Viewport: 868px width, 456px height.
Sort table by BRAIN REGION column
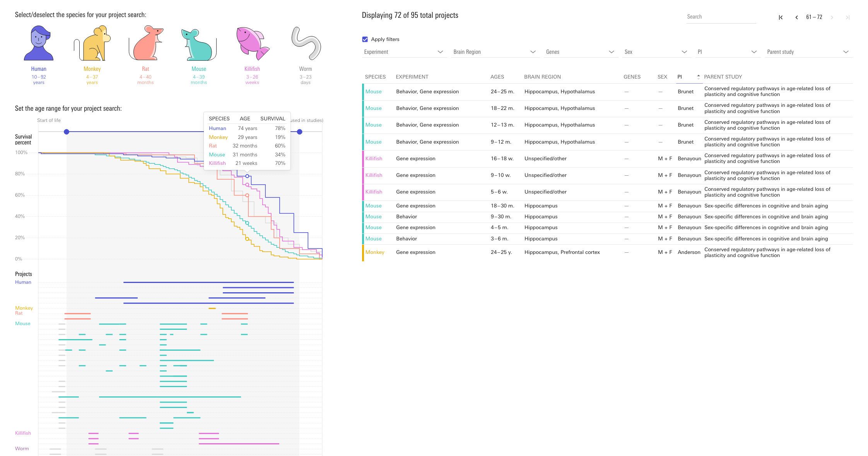pyautogui.click(x=542, y=77)
